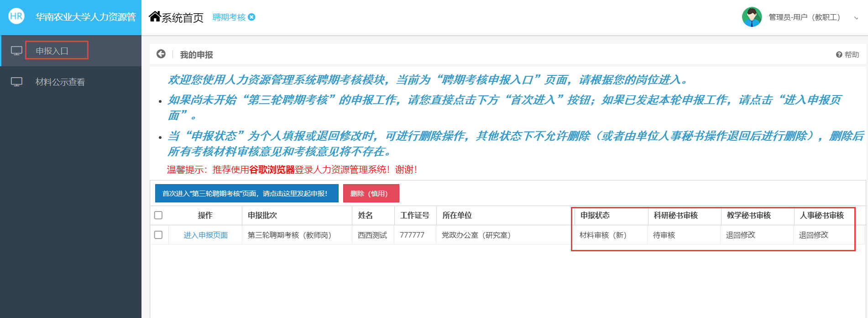The image size is (868, 318).
Task: Click 退回修改 under 教学秘书审核
Action: tap(741, 235)
